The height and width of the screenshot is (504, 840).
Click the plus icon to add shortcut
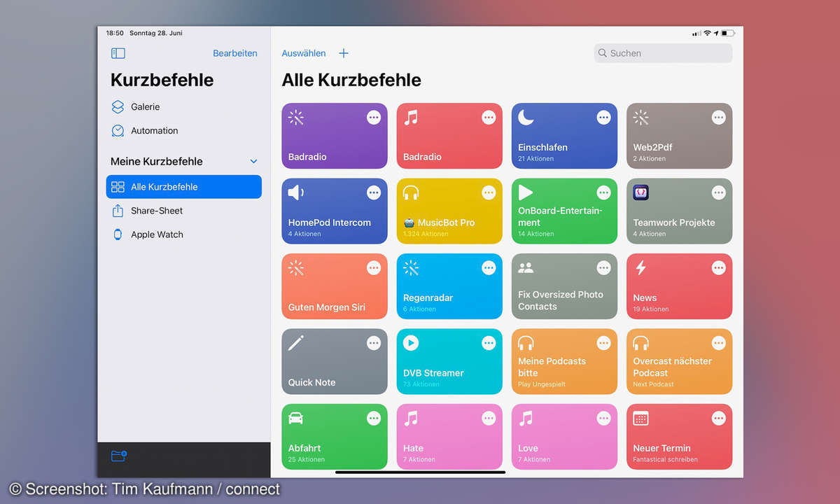(344, 53)
